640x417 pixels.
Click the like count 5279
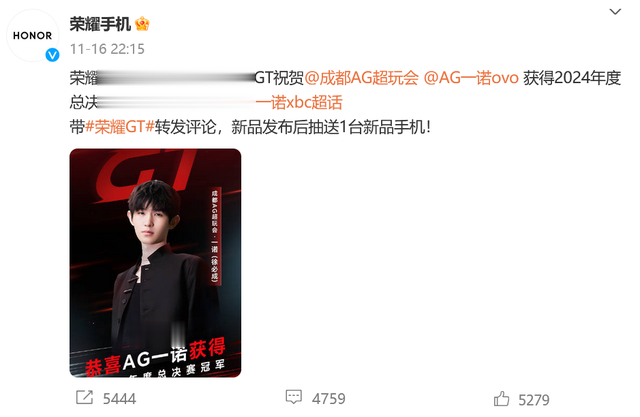pos(534,400)
